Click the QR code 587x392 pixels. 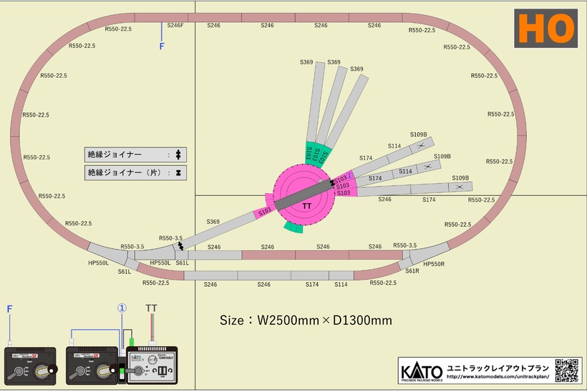click(567, 369)
